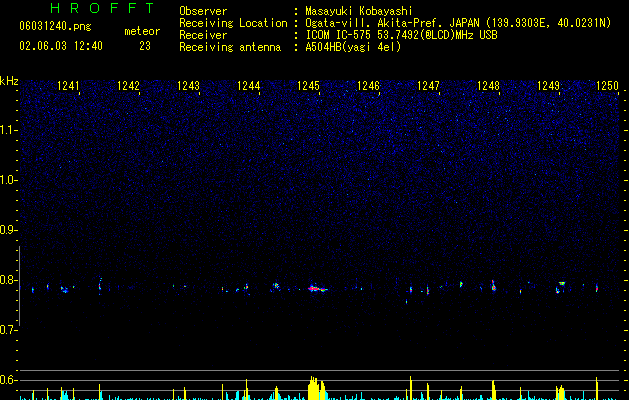The height and width of the screenshot is (400, 629).
Task: Click time marker 1242
Action: 128,86
